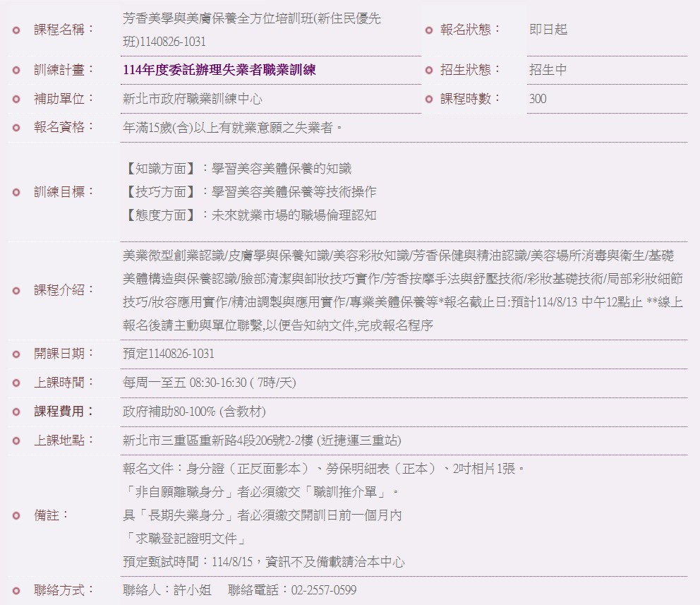Click the bullet icon beside 課程名稱

[x=17, y=30]
